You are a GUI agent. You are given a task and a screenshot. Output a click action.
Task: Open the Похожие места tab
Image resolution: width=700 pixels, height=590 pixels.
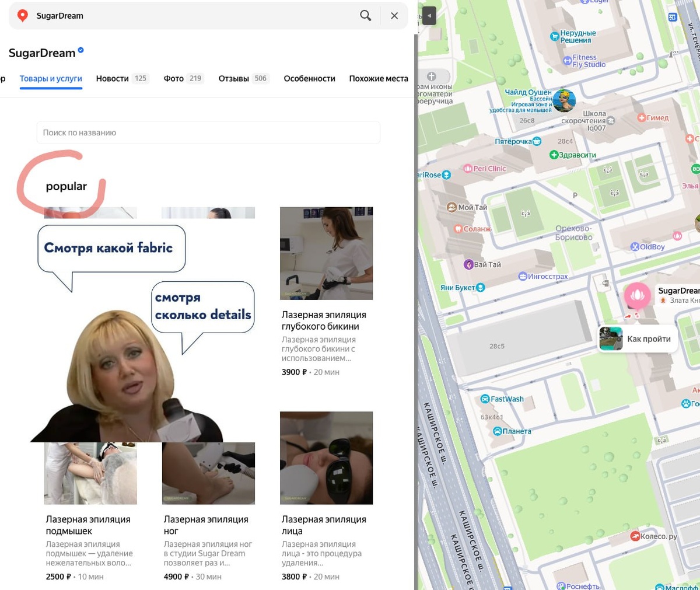(379, 78)
